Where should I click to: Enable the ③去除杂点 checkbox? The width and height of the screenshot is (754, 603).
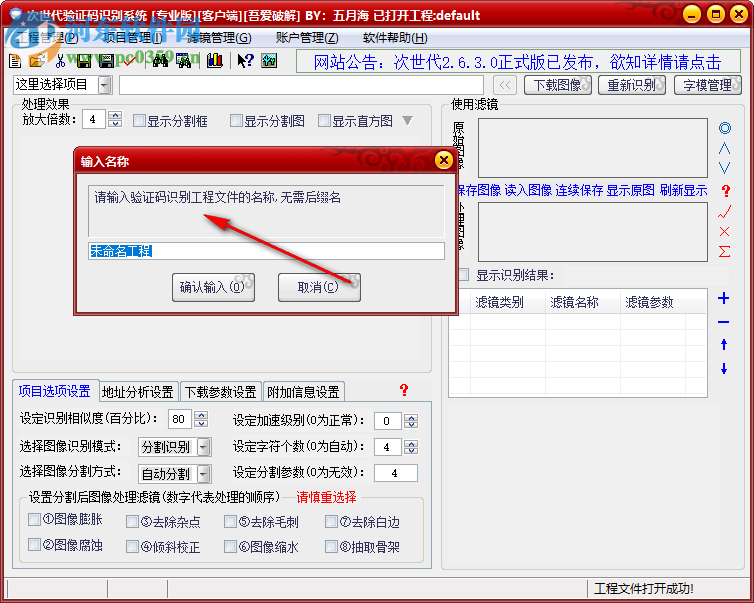click(x=132, y=522)
